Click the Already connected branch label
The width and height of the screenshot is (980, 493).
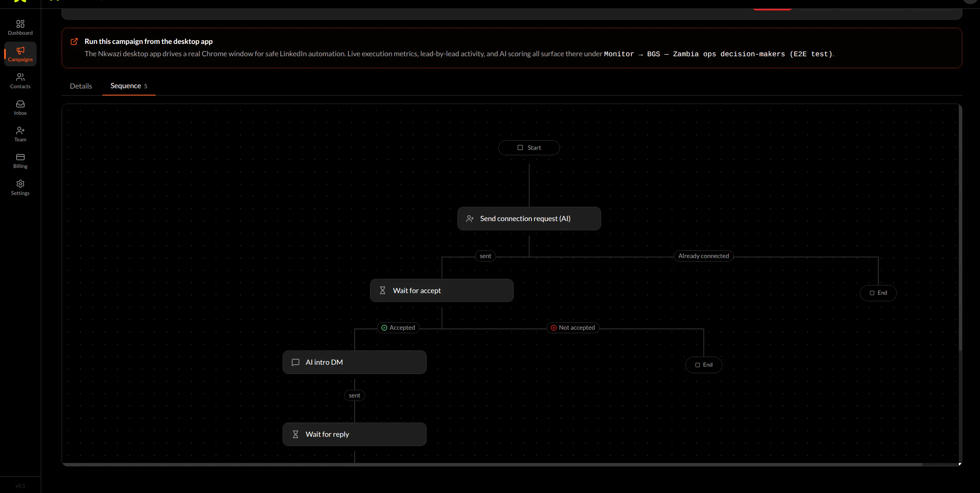pyautogui.click(x=704, y=256)
